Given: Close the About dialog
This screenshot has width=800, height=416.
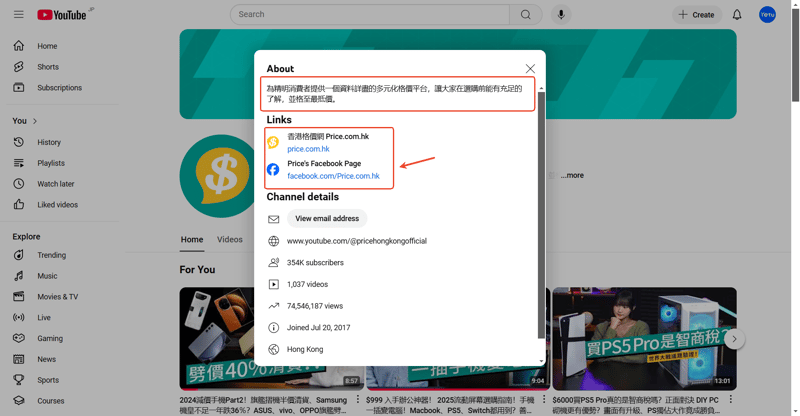Looking at the screenshot, I should 530,68.
